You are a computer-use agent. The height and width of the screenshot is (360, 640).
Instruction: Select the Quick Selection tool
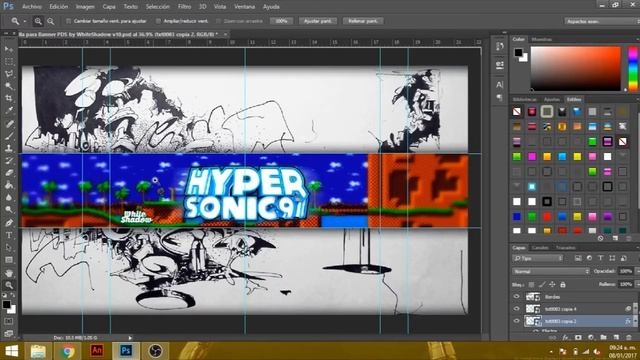[x=9, y=86]
